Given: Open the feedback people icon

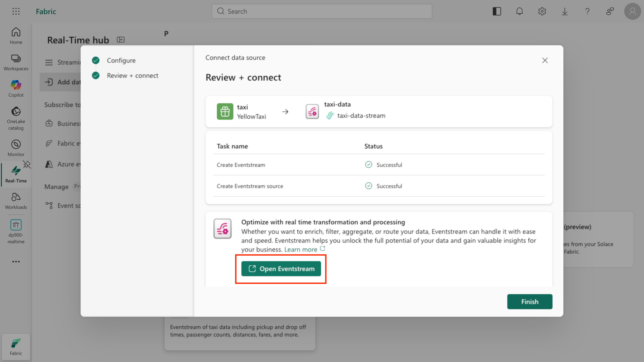Looking at the screenshot, I should pos(610,11).
